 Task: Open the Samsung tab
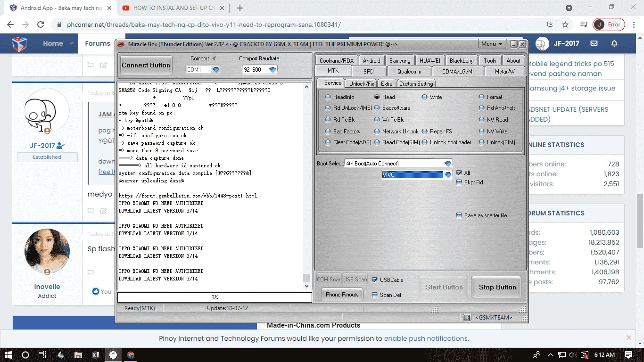coord(400,60)
